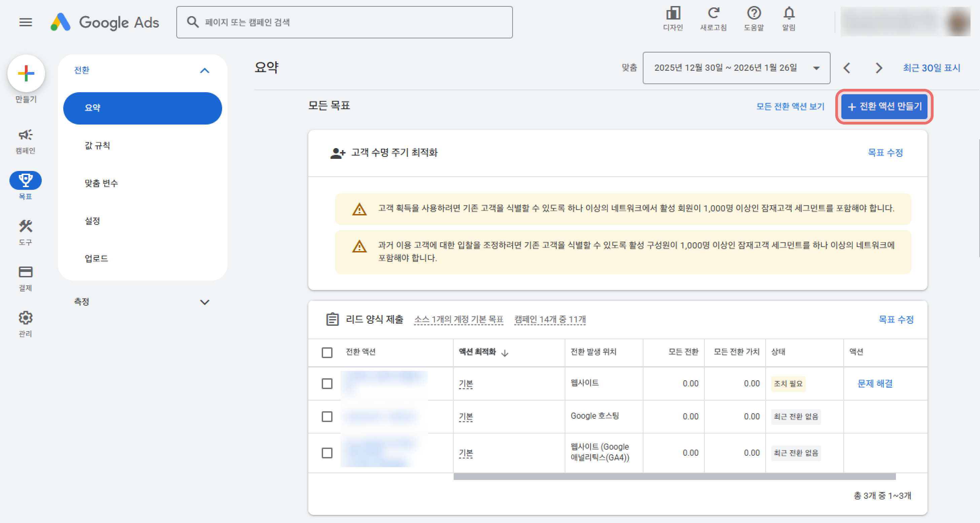Select 맞춤 변수 menu item
Image resolution: width=980 pixels, height=523 pixels.
101,183
